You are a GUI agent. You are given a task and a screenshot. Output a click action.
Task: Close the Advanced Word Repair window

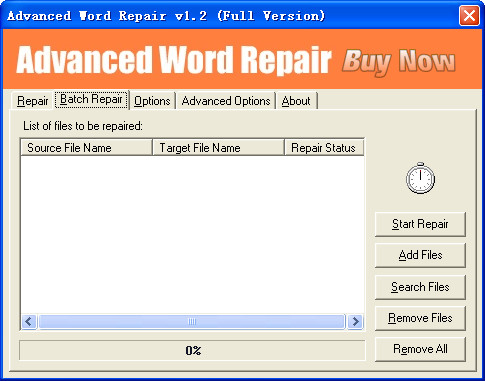pos(469,15)
